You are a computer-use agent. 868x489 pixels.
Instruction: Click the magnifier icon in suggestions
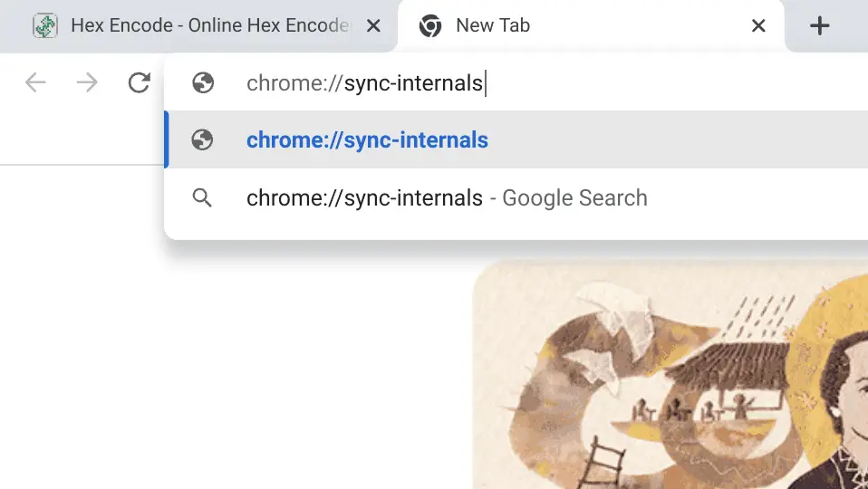point(202,197)
